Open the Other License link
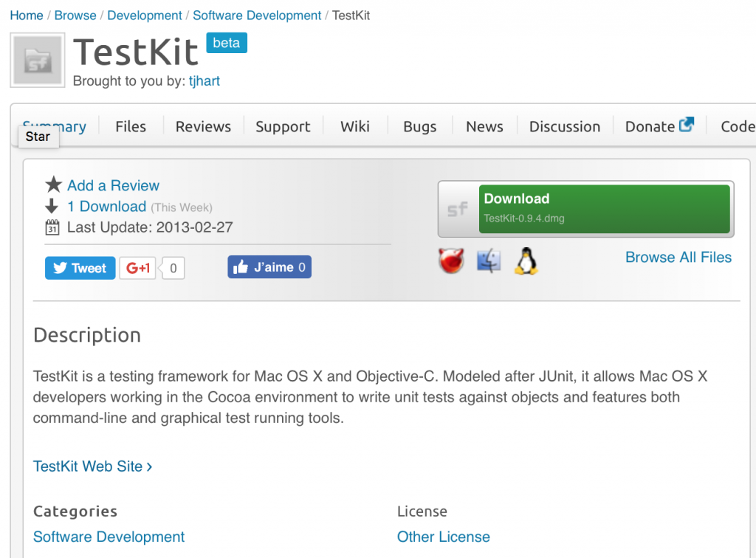Viewport: 756px width, 558px height. pos(444,537)
